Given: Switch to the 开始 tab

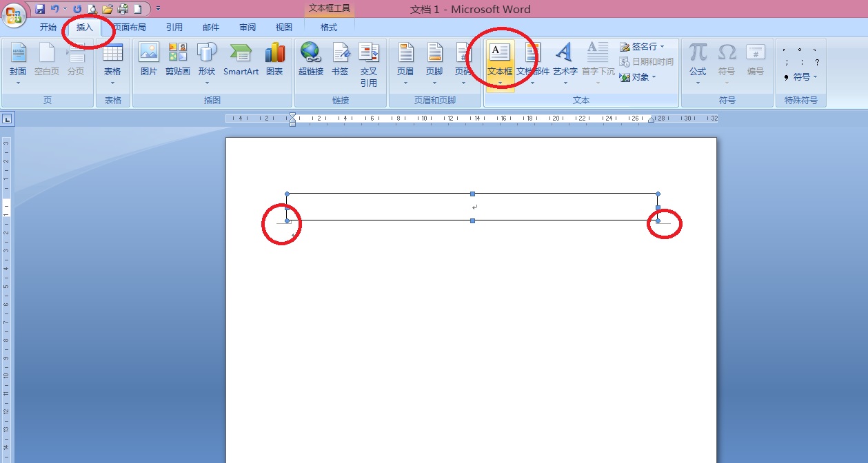Looking at the screenshot, I should tap(48, 28).
